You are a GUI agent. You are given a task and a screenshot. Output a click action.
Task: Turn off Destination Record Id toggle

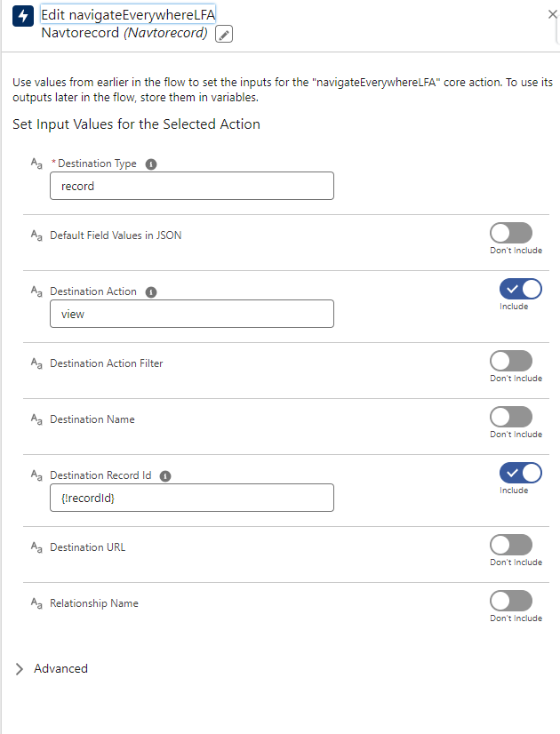521,473
